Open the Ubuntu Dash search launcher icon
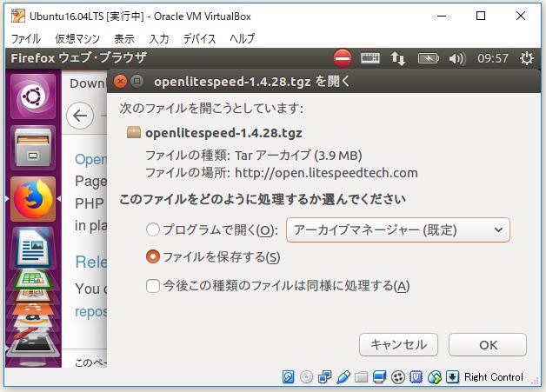Screen dimensions: 546x392 click(x=33, y=96)
